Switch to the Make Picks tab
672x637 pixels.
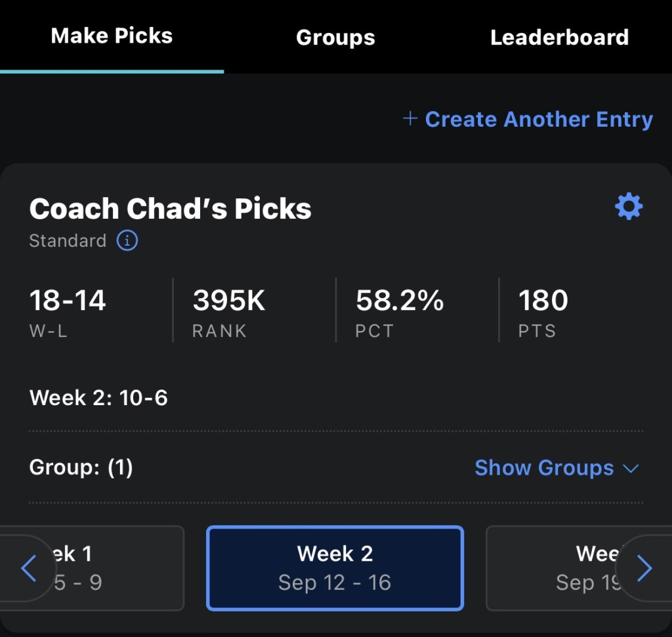112,36
